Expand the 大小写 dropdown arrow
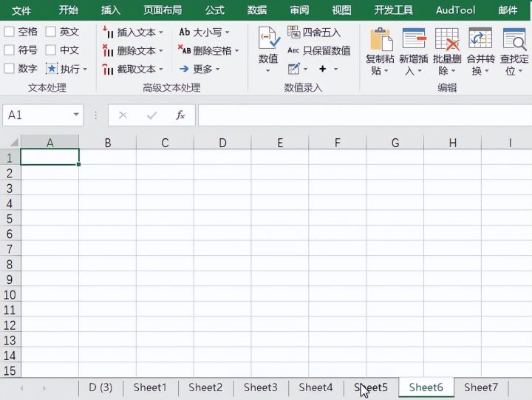This screenshot has height=400, width=532. (228, 33)
